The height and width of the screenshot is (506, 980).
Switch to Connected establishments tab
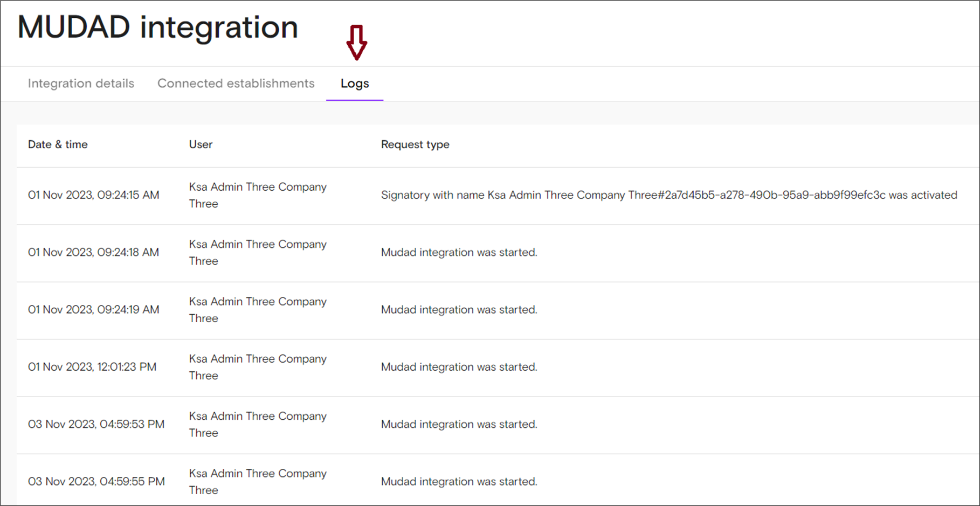point(236,84)
